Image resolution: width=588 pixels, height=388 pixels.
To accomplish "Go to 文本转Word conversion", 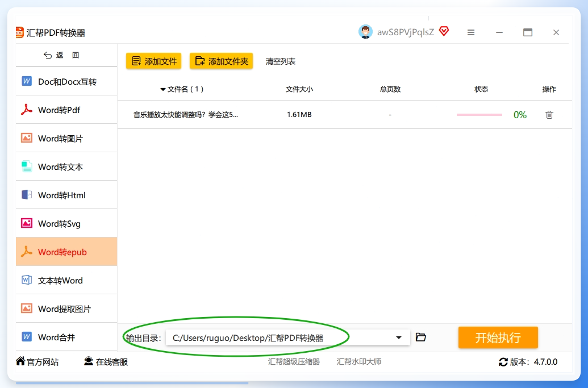I will tap(66, 281).
